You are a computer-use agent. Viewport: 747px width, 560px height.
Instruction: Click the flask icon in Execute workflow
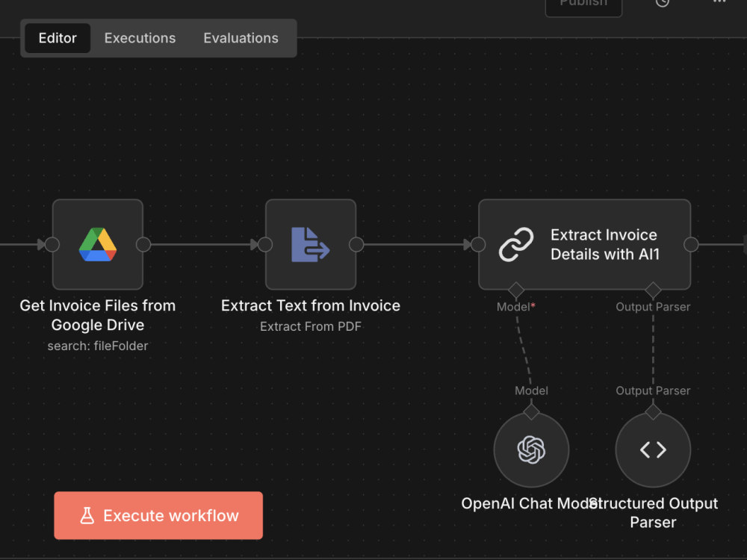(87, 516)
